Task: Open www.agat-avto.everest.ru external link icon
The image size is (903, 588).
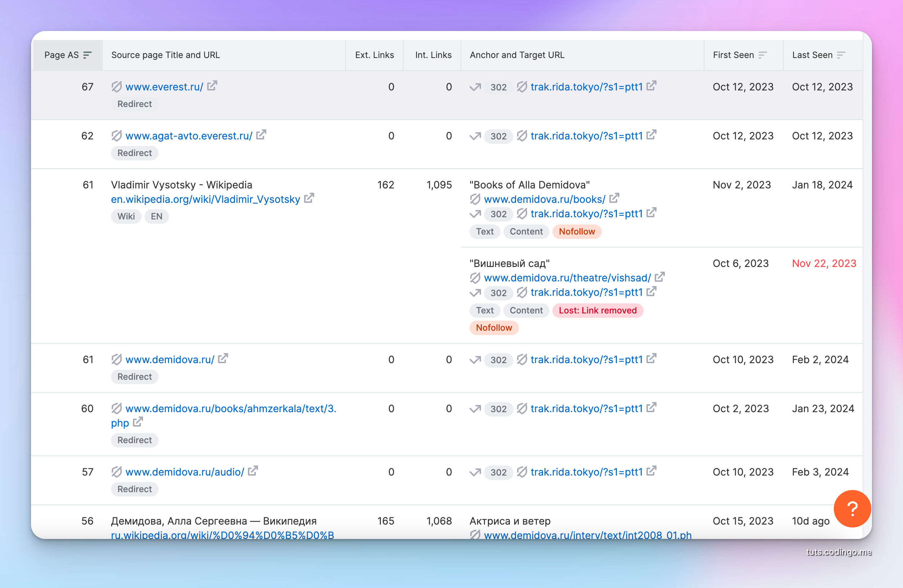Action: [x=261, y=135]
